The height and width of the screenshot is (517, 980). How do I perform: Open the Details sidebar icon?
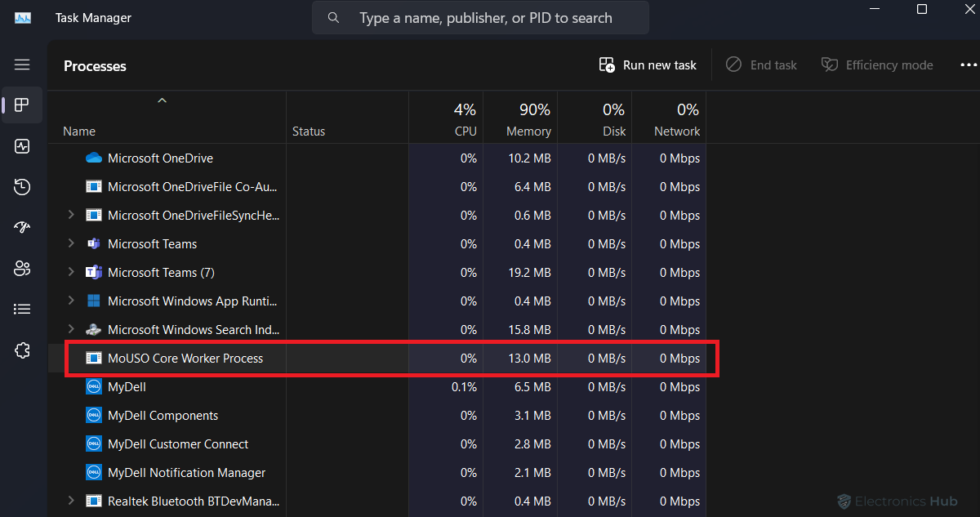[x=22, y=309]
